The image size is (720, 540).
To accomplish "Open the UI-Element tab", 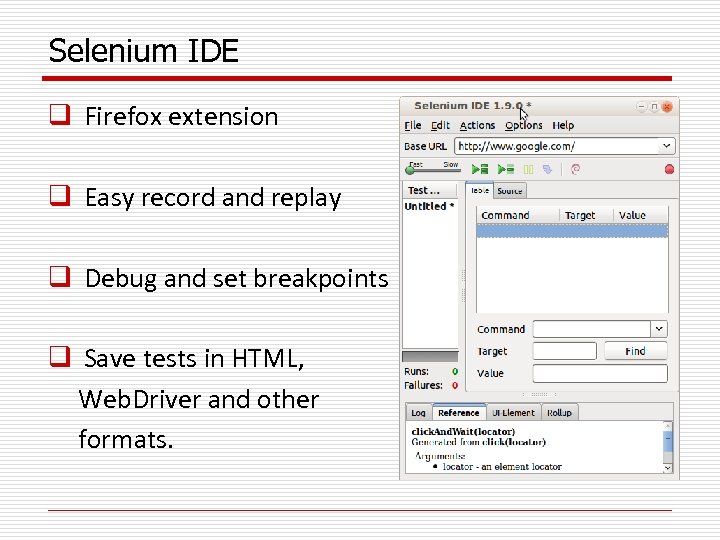I will click(513, 413).
